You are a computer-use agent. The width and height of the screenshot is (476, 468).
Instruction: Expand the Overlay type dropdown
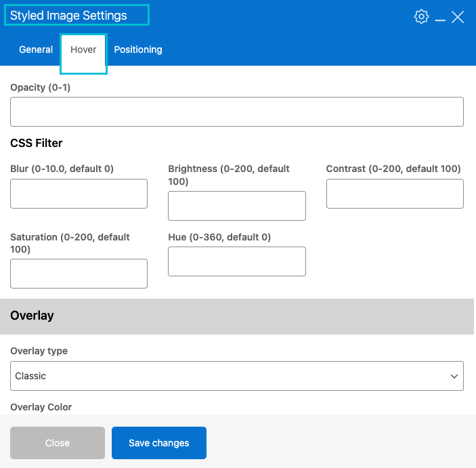pos(236,376)
